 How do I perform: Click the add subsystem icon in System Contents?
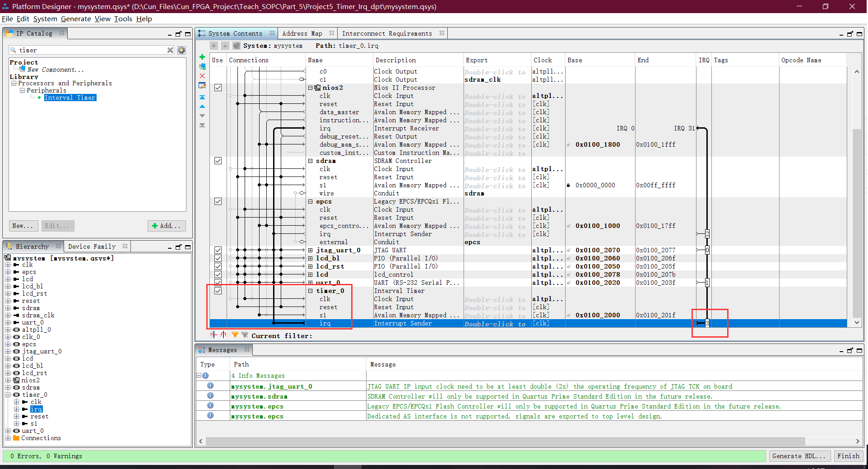coord(202,66)
